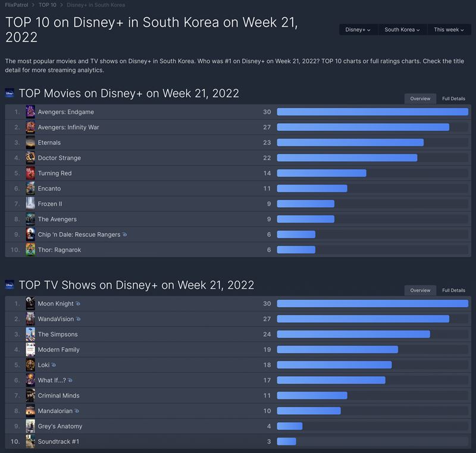Switch to Full Details tab for TV Shows
The image size is (476, 453).
453,290
